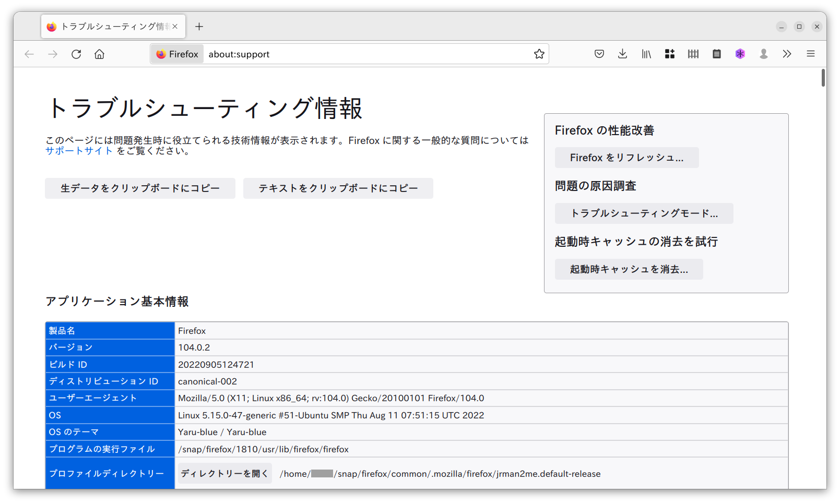Click the Firefox の性能改善 heading
This screenshot has width=840, height=504.
(x=605, y=130)
